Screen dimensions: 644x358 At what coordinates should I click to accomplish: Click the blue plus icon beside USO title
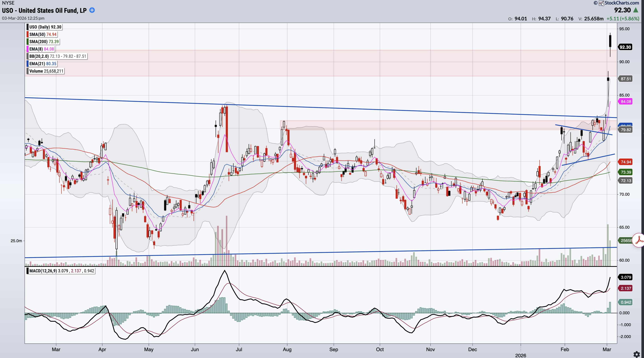(92, 10)
